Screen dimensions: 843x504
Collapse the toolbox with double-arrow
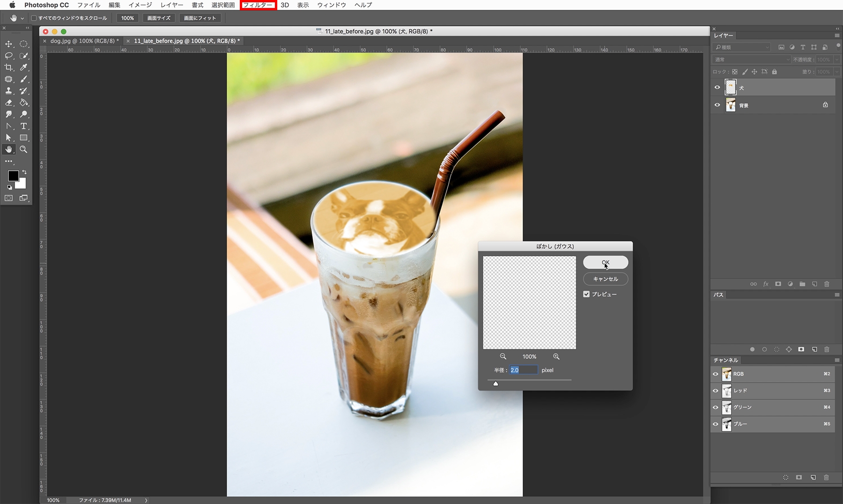(x=27, y=28)
